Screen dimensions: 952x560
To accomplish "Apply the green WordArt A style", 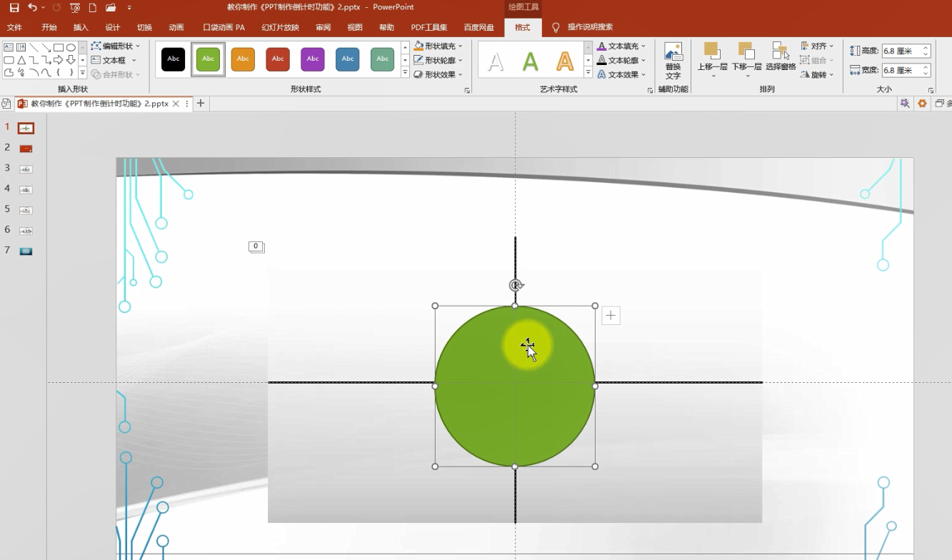I will pyautogui.click(x=531, y=61).
